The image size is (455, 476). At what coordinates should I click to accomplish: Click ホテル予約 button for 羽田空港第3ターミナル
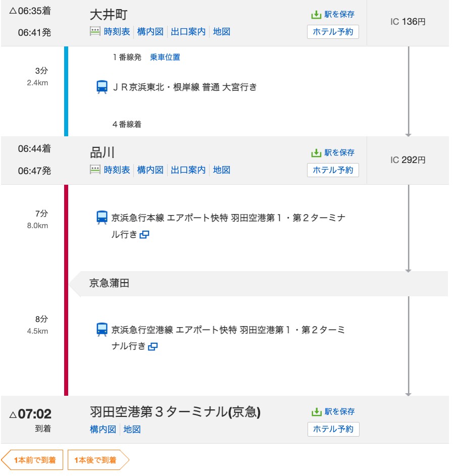pyautogui.click(x=333, y=429)
